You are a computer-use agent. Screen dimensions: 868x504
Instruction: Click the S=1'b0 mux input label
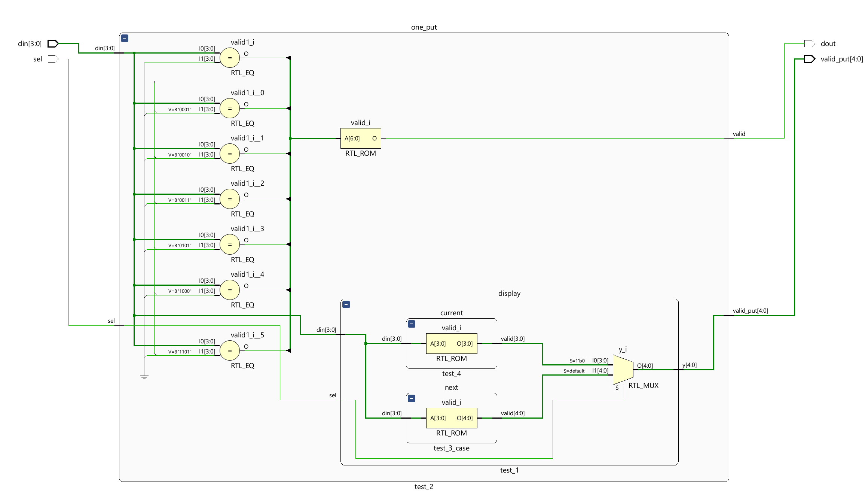(x=577, y=361)
